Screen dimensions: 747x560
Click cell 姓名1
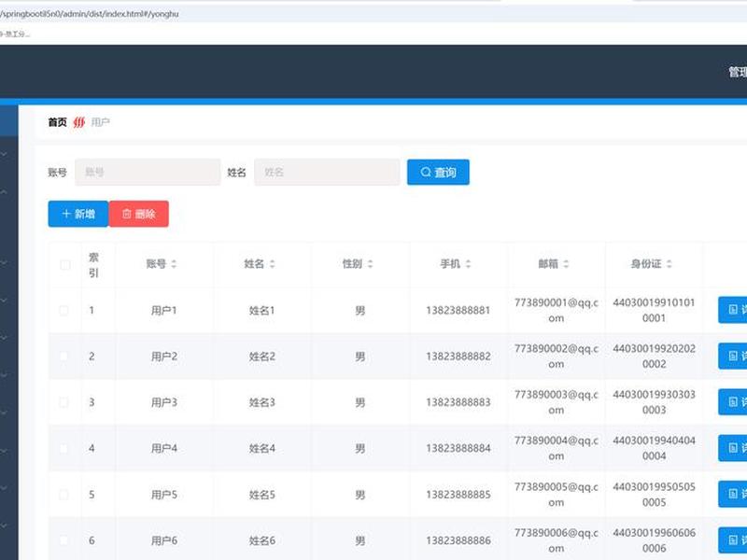pyautogui.click(x=262, y=311)
